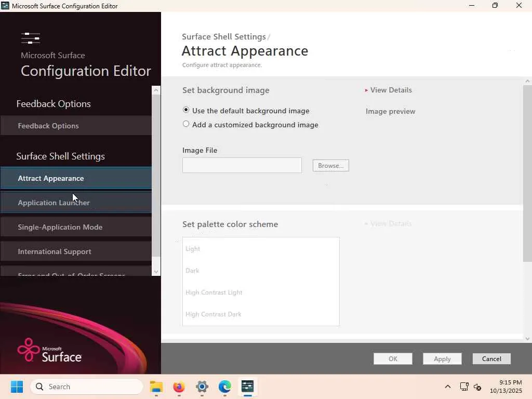Select Attract Appearance in sidebar
Viewport: 532px width, 399px height.
point(76,178)
